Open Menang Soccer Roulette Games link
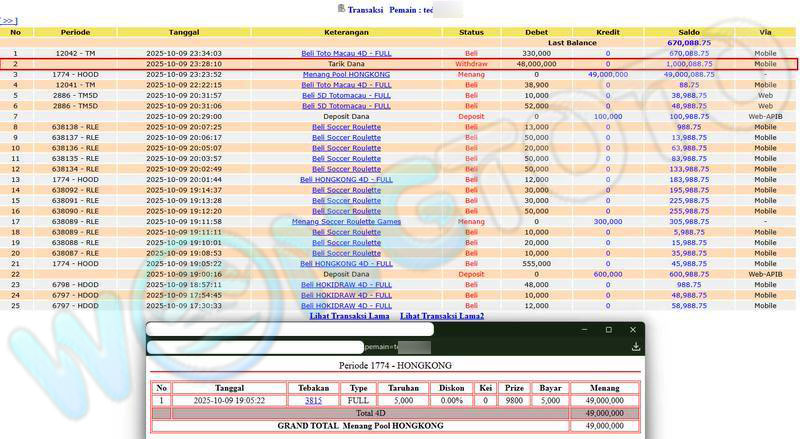The width and height of the screenshot is (800, 439). pyautogui.click(x=346, y=222)
